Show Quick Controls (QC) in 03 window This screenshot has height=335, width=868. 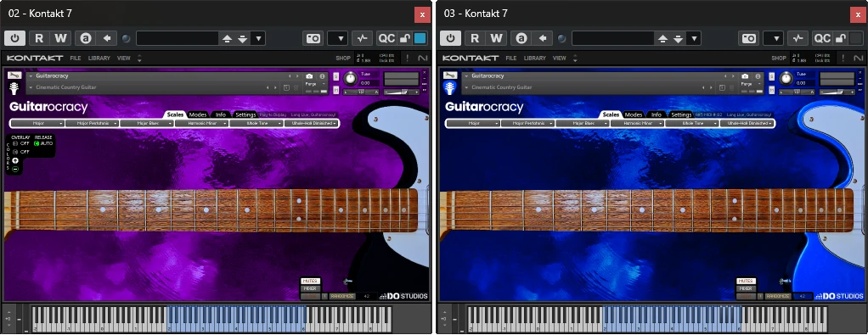[822, 38]
